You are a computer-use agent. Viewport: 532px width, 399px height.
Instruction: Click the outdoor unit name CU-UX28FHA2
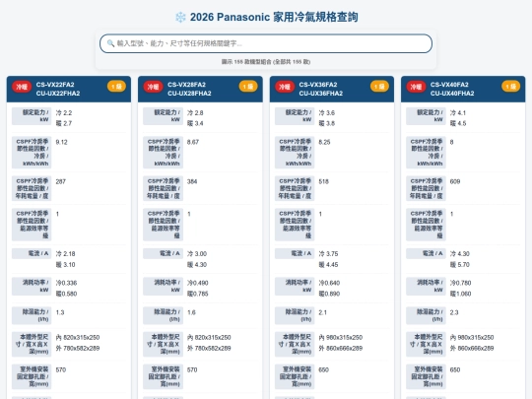point(189,94)
